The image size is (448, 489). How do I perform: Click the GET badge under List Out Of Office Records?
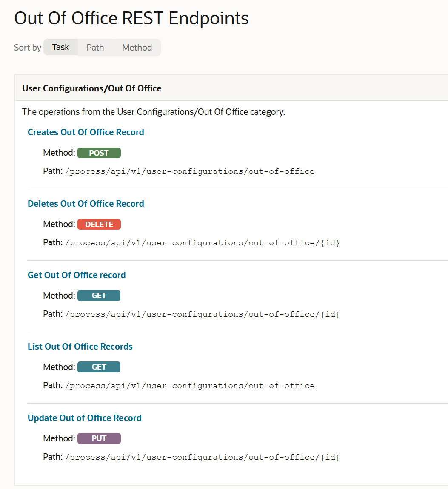point(99,367)
